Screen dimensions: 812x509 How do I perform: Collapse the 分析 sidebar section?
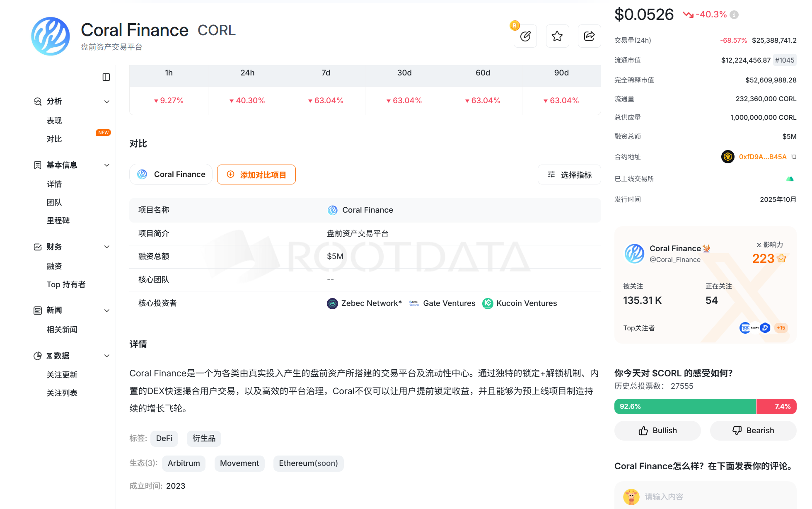click(106, 102)
